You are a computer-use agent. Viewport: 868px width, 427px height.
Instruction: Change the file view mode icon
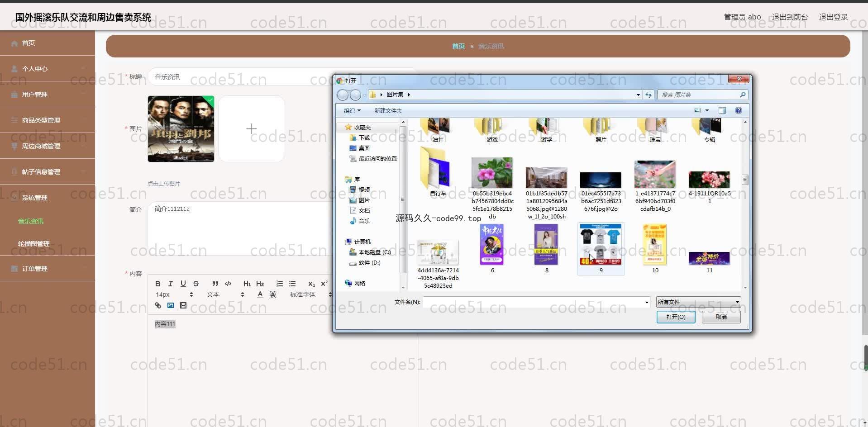697,110
